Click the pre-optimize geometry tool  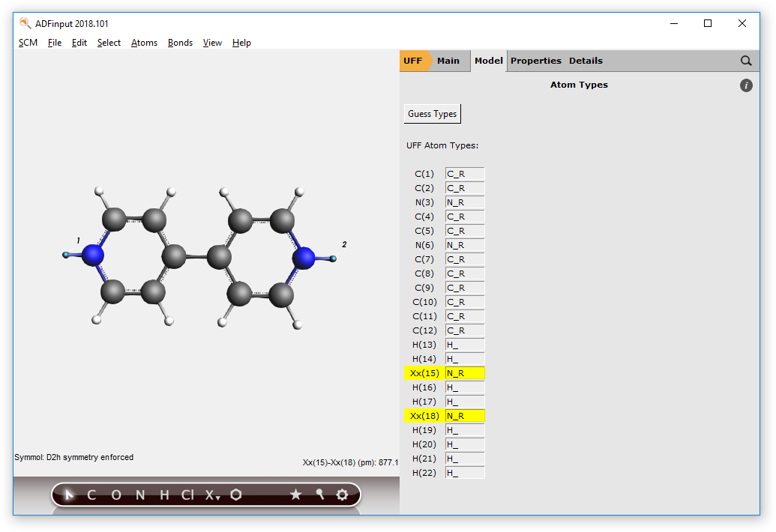click(x=319, y=494)
